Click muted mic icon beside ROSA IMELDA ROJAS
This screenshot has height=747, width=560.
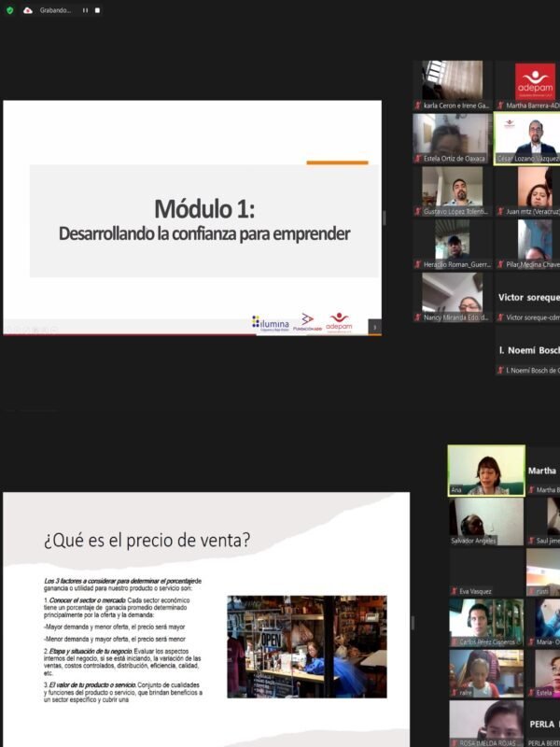click(x=455, y=742)
